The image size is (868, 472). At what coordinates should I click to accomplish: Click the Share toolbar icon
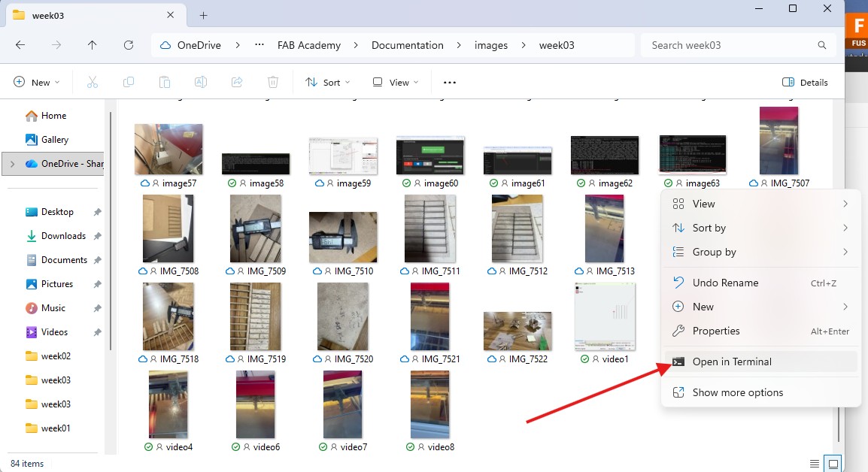(x=237, y=83)
